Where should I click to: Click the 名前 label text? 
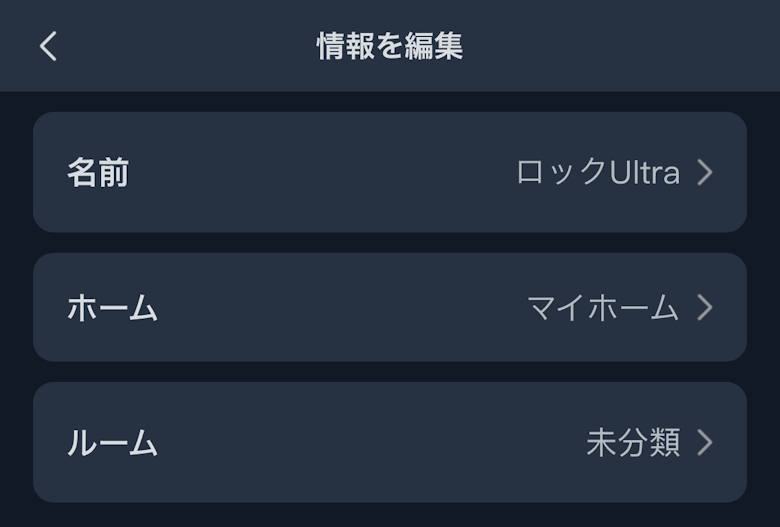pyautogui.click(x=98, y=173)
